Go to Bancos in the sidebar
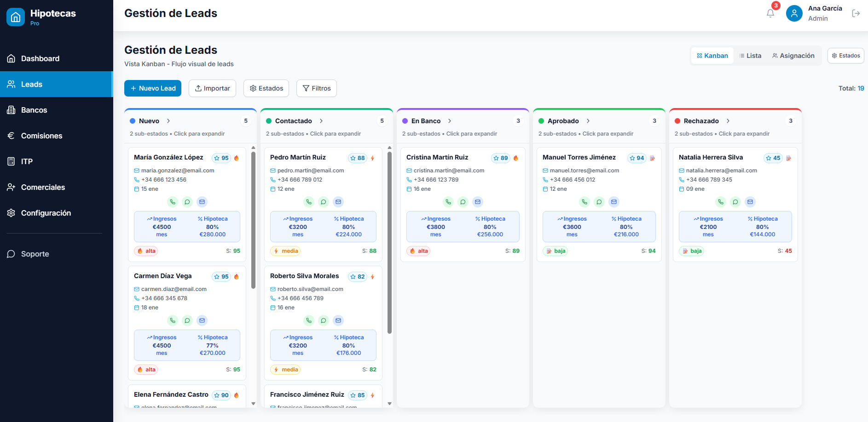This screenshot has height=422, width=868. tap(34, 110)
